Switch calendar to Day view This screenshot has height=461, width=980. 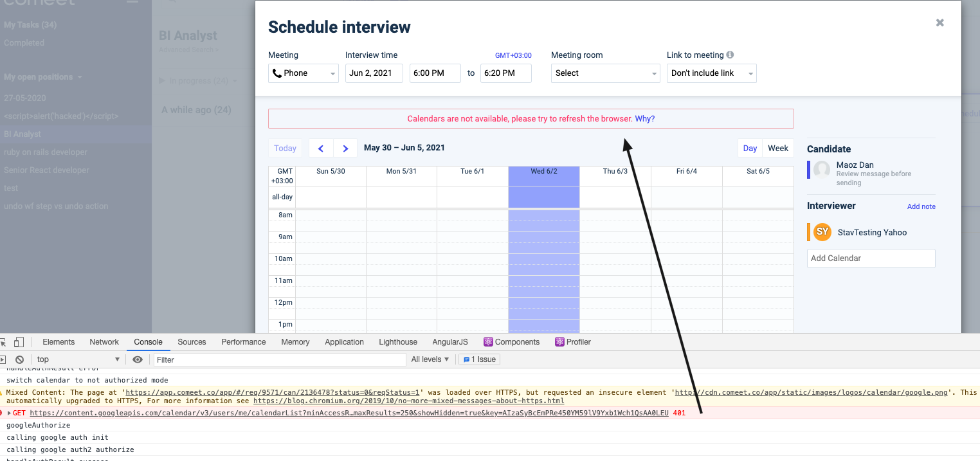coord(750,148)
